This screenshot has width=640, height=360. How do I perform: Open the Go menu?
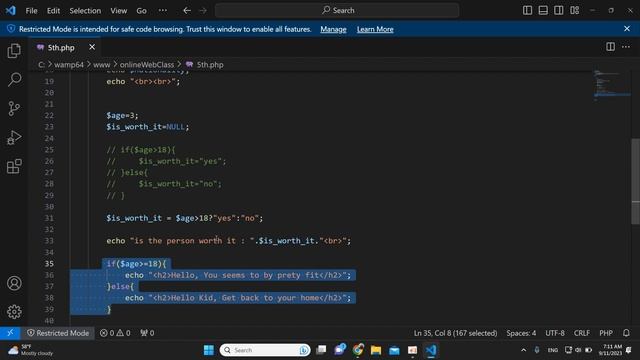pyautogui.click(x=141, y=11)
